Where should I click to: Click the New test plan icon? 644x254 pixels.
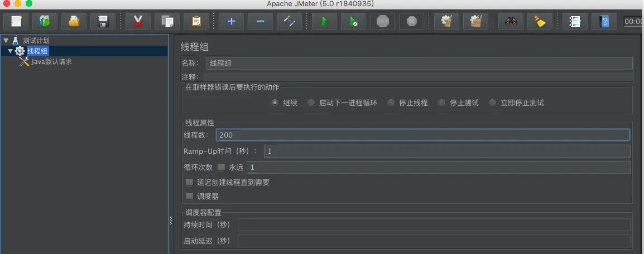(x=16, y=21)
